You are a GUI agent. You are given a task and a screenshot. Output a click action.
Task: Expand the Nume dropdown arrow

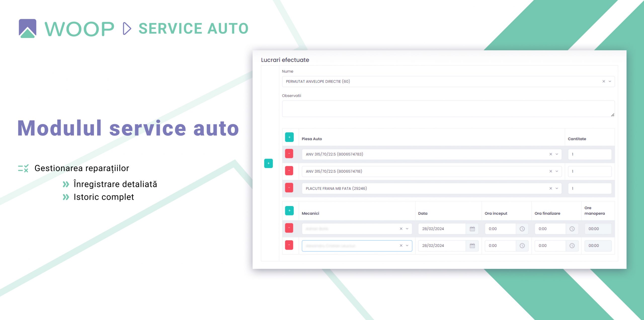click(610, 81)
